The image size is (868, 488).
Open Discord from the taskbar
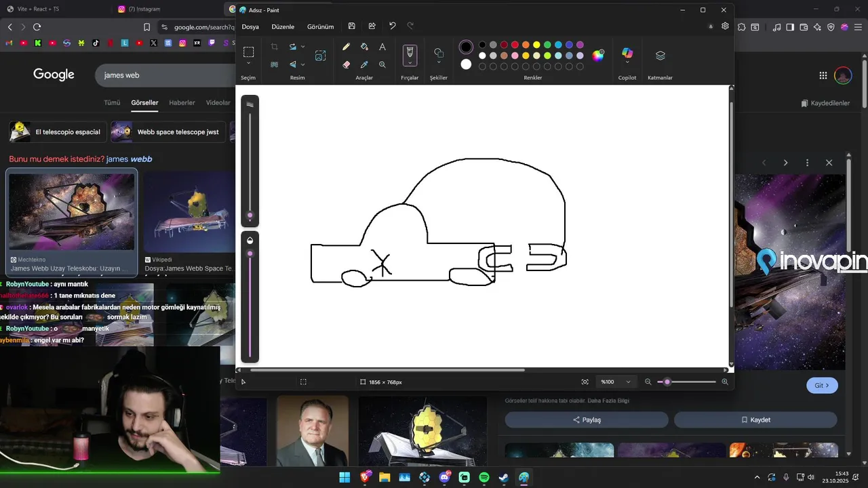tap(444, 477)
